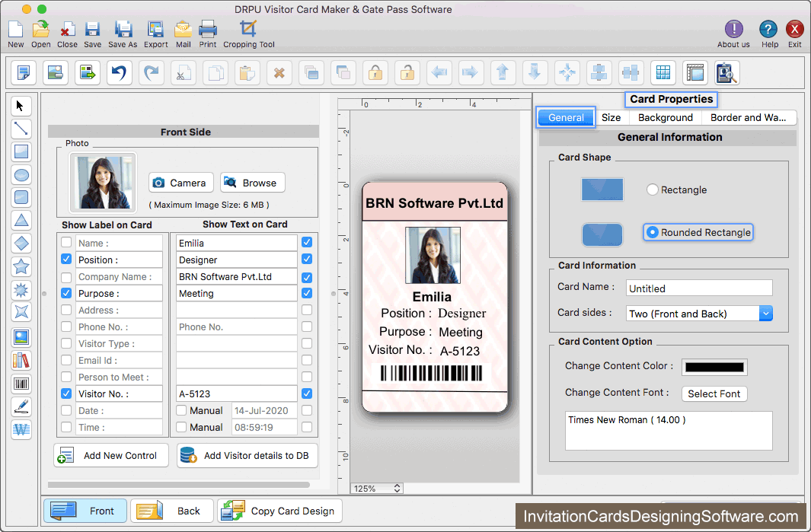Click the Select Font button
This screenshot has width=811, height=532.
[714, 393]
